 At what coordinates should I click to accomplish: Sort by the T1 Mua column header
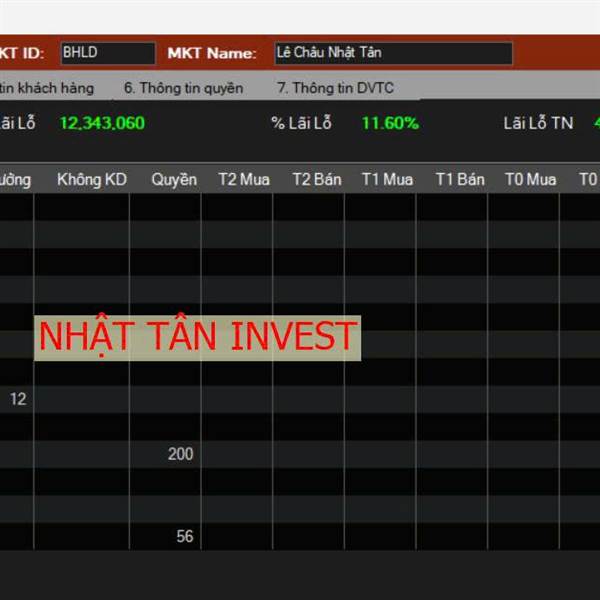(387, 179)
